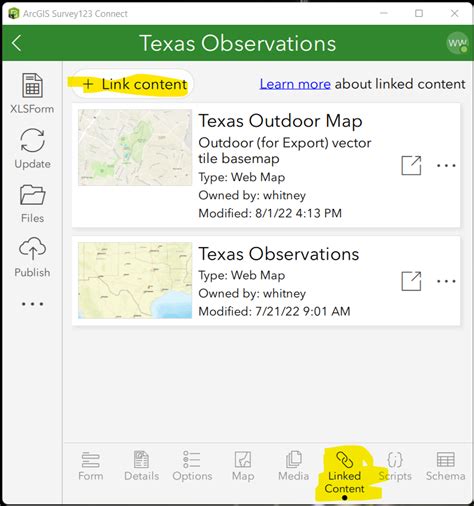
Task: Open more options for Texas Outdoor Map
Action: [x=446, y=165]
